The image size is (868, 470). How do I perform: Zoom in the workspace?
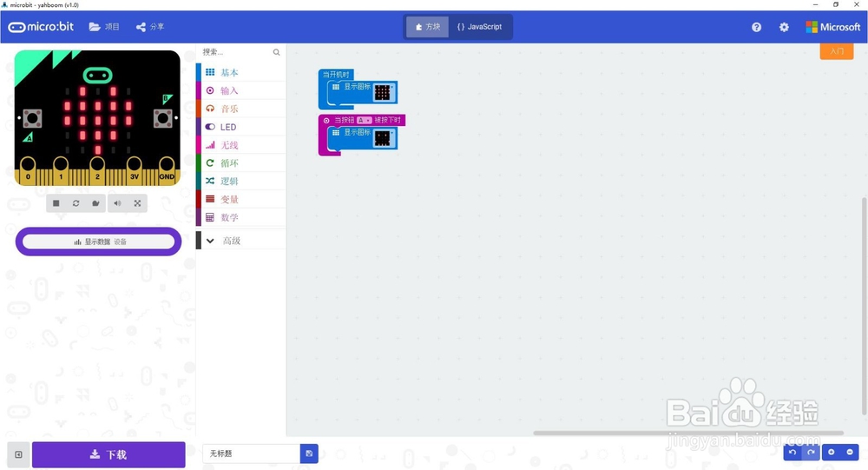831,453
